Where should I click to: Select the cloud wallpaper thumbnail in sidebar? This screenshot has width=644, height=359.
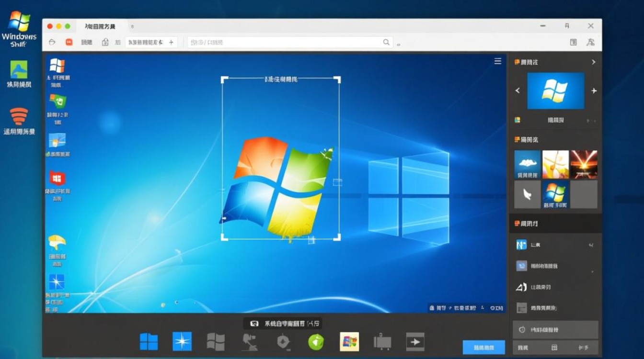click(528, 165)
